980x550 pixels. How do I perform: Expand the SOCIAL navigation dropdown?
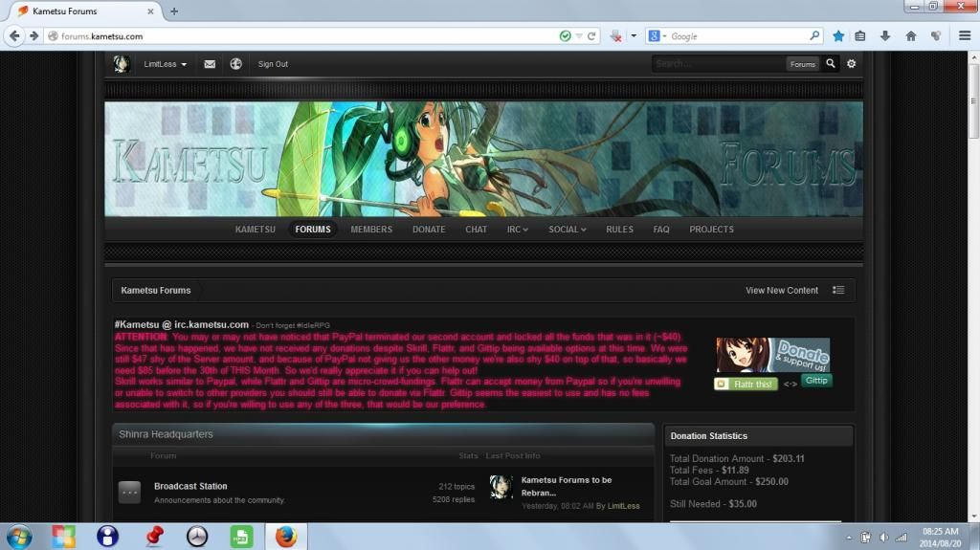[x=567, y=230]
